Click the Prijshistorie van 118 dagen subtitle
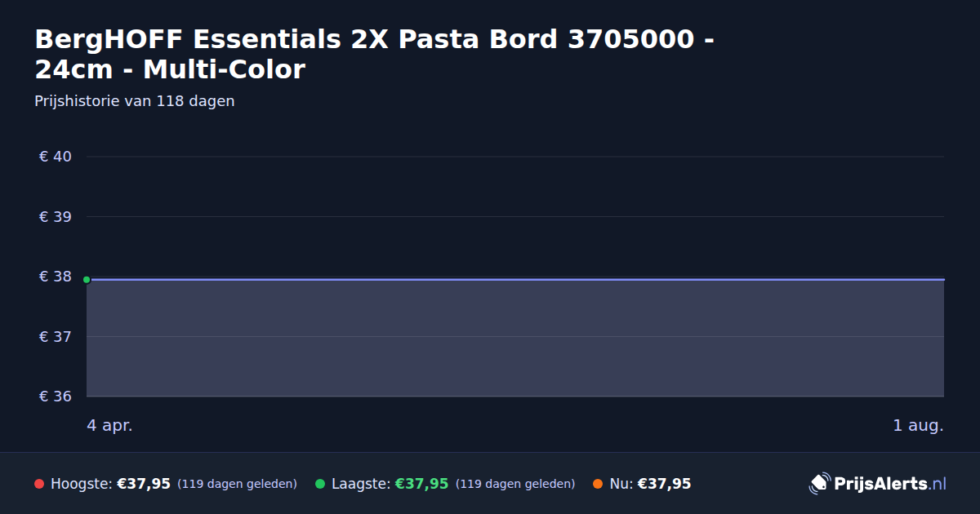The height and width of the screenshot is (514, 980). [x=135, y=101]
